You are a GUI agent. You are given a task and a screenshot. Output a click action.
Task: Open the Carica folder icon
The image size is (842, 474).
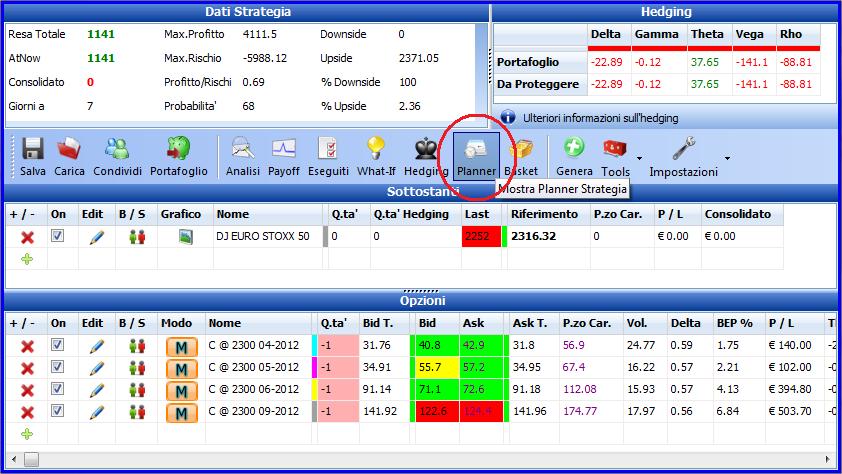(x=69, y=149)
